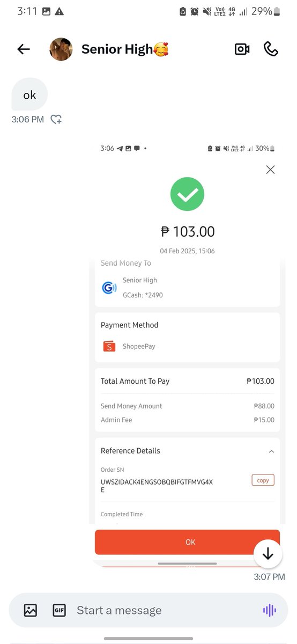The image size is (297, 644).
Task: Start a voice call
Action: click(x=271, y=49)
